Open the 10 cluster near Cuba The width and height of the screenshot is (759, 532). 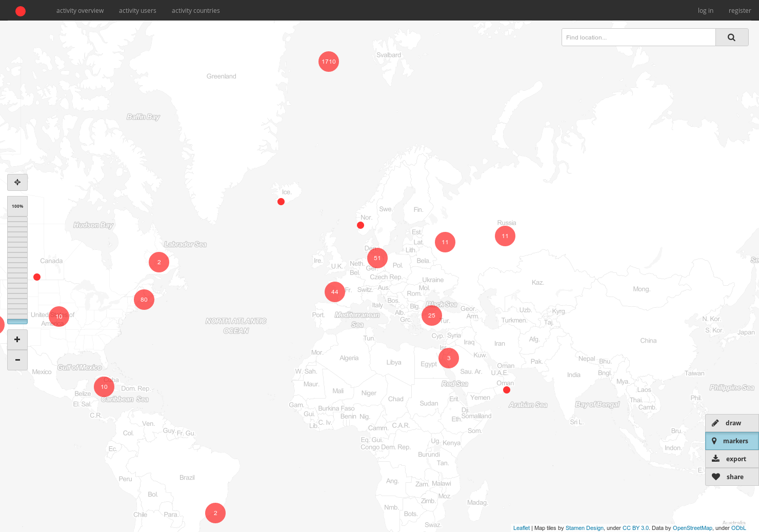coord(104,387)
